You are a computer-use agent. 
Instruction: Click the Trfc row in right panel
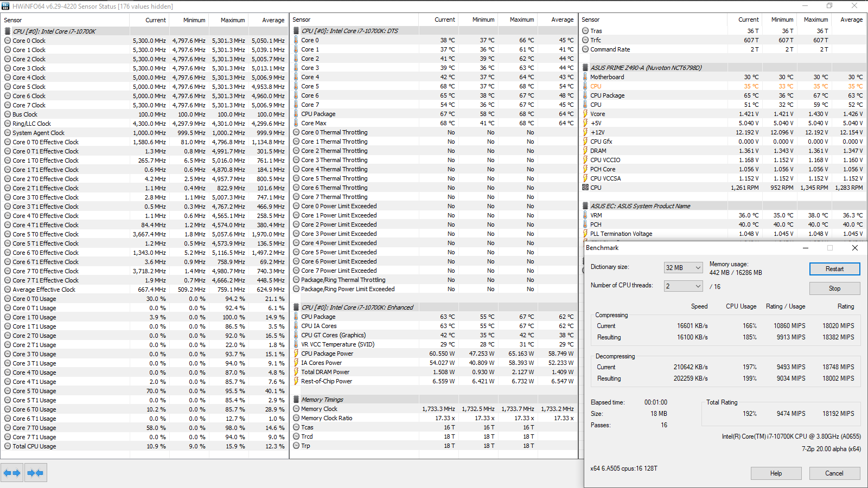723,40
